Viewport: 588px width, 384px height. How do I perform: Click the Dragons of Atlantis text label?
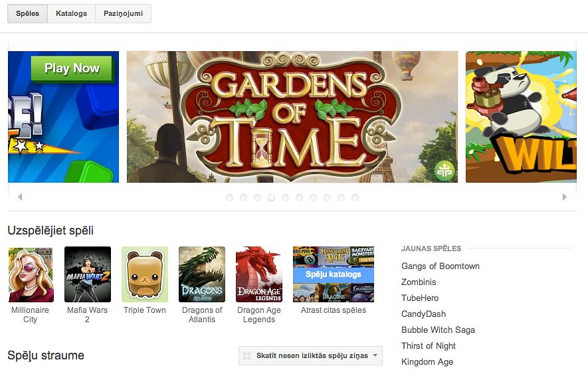[x=202, y=315]
